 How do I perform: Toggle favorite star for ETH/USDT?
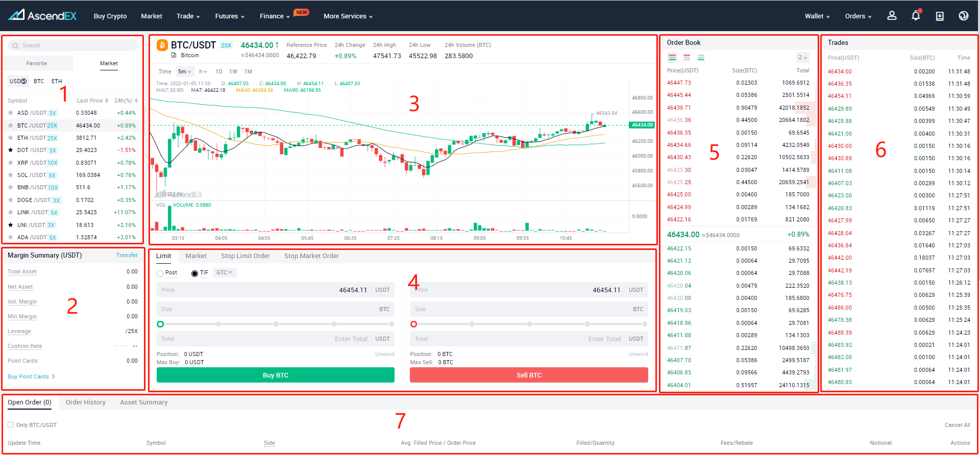10,138
